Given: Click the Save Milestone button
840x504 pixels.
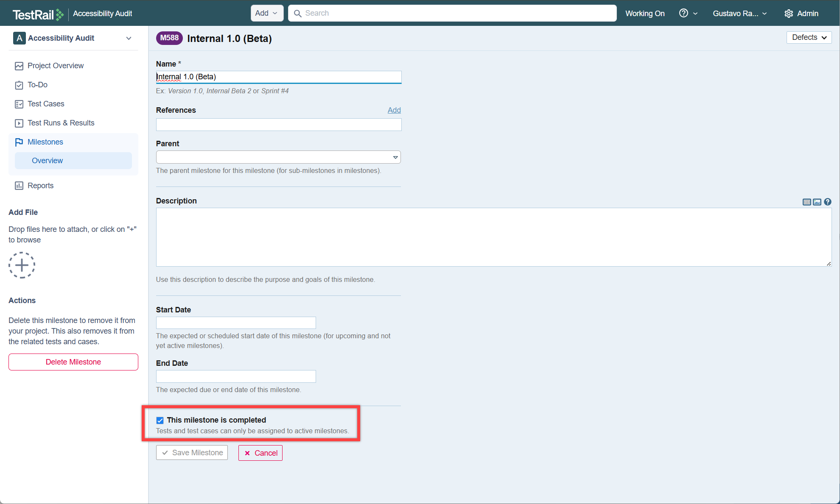Looking at the screenshot, I should [x=192, y=453].
